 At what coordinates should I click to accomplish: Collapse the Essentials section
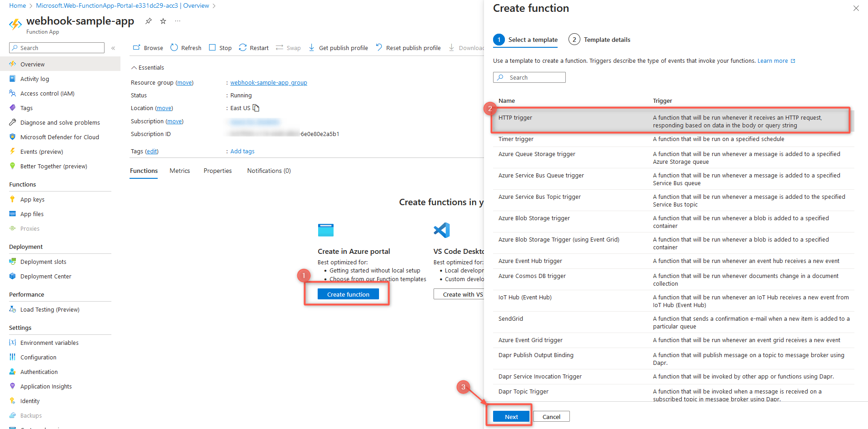[x=134, y=67]
